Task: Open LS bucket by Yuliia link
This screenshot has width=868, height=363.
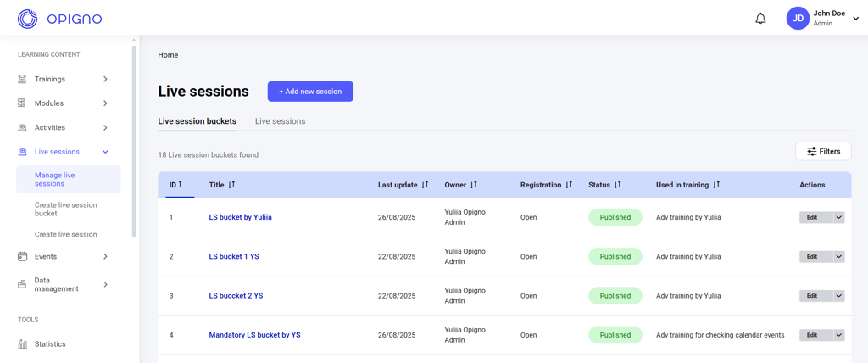Action: click(240, 217)
